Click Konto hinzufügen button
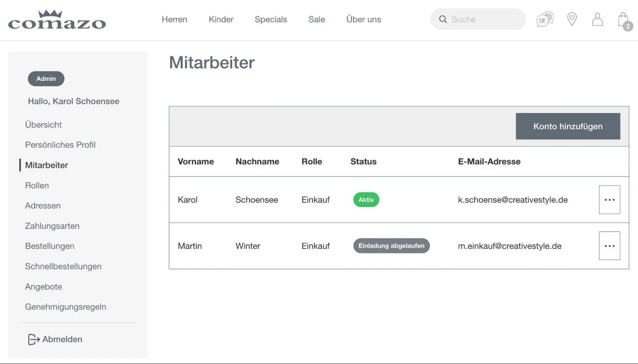 pos(568,126)
